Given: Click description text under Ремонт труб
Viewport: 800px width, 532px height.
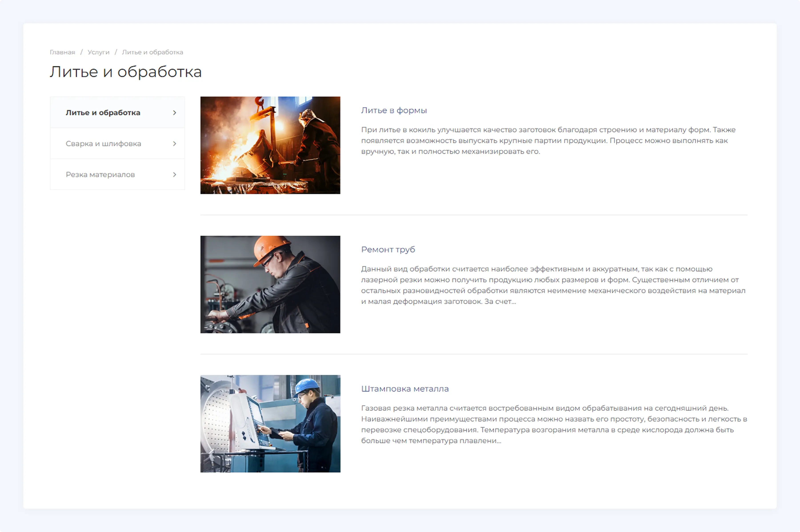Looking at the screenshot, I should (553, 285).
